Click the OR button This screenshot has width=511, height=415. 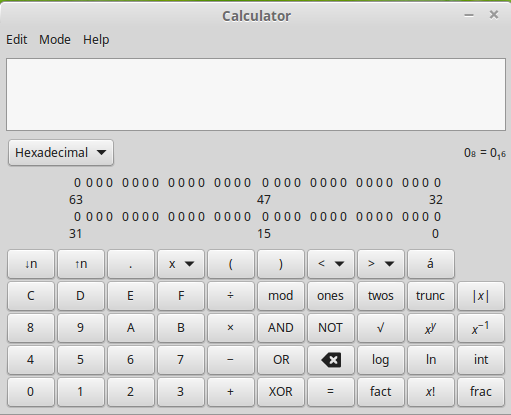[281, 360]
